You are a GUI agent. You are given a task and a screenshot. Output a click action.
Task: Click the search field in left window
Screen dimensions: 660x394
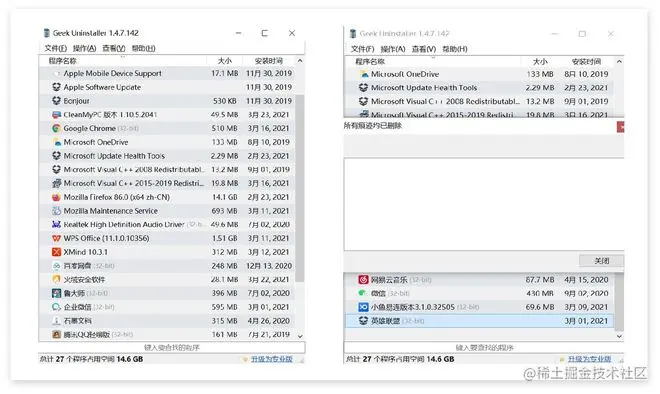click(x=172, y=348)
